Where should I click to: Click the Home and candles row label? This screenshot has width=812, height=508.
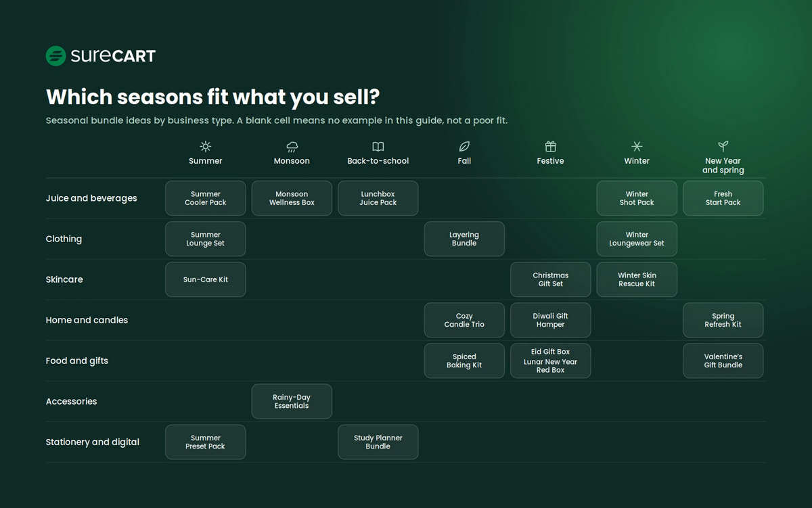[87, 320]
